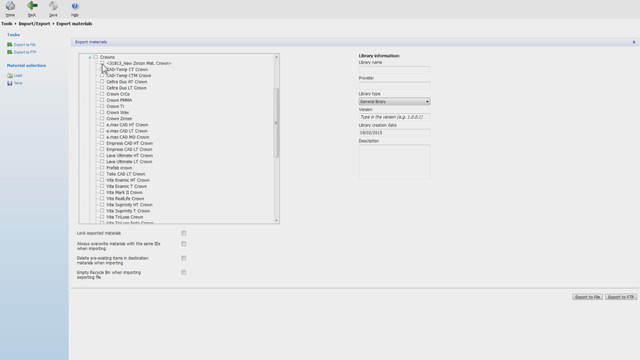Select the Prefab crown row
This screenshot has width=640, height=360.
click(119, 168)
